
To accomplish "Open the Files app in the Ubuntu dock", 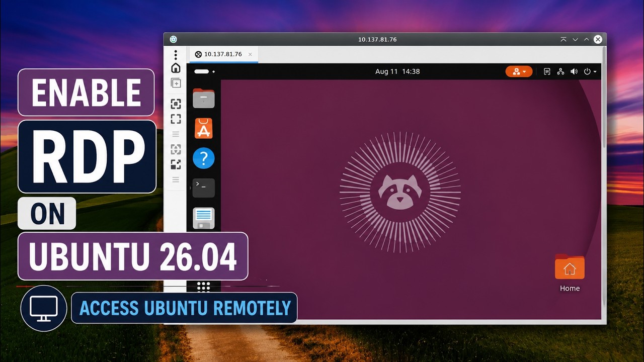I will (x=203, y=99).
